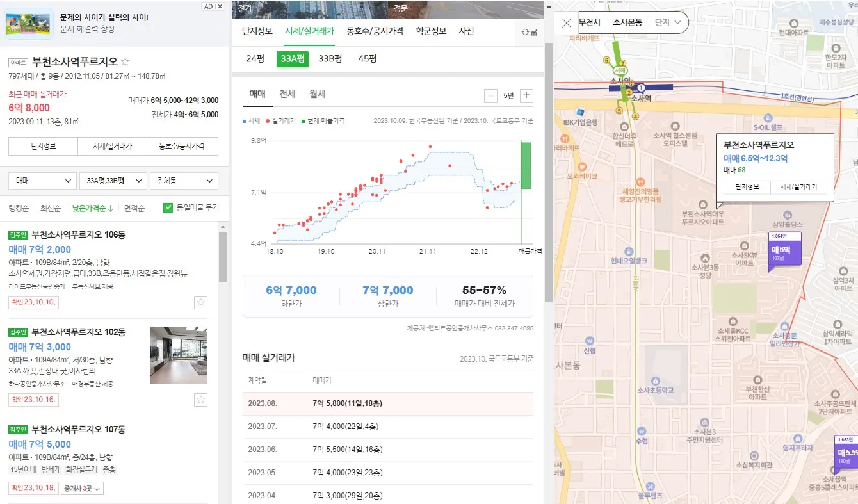Click the center panel vertical scrollbar
Image resolution: width=858 pixels, height=504 pixels.
tap(547, 173)
